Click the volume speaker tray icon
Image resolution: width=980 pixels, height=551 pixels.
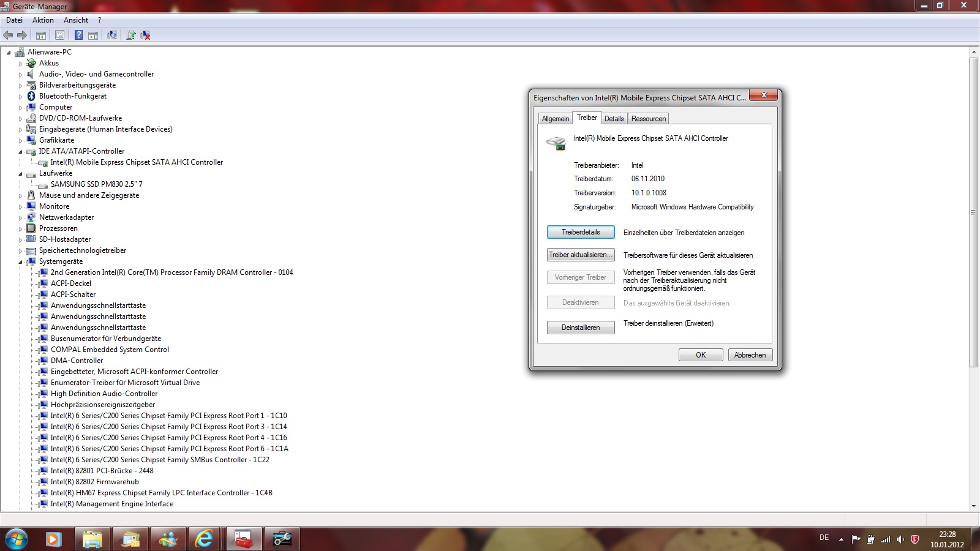tap(900, 539)
